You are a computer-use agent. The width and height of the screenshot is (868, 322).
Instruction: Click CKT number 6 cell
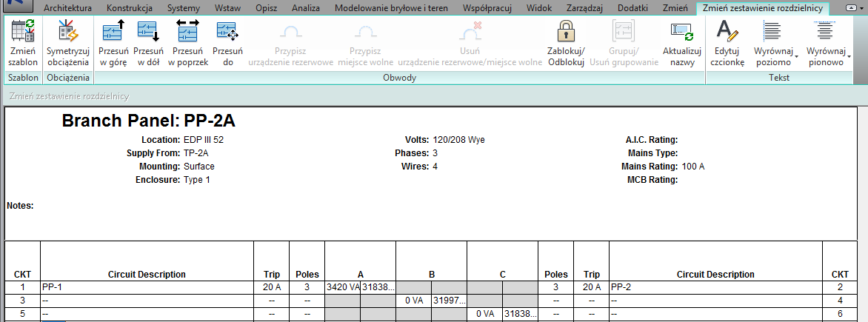point(840,314)
